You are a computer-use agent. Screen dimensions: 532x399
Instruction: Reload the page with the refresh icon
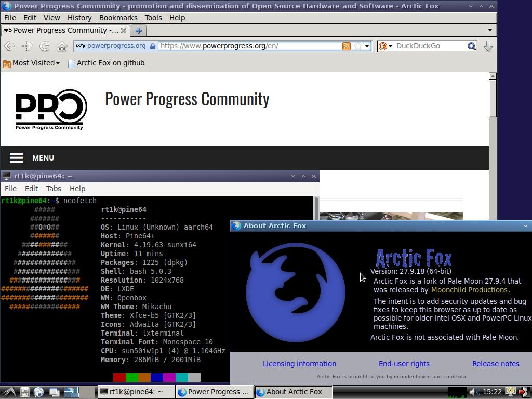pos(45,46)
